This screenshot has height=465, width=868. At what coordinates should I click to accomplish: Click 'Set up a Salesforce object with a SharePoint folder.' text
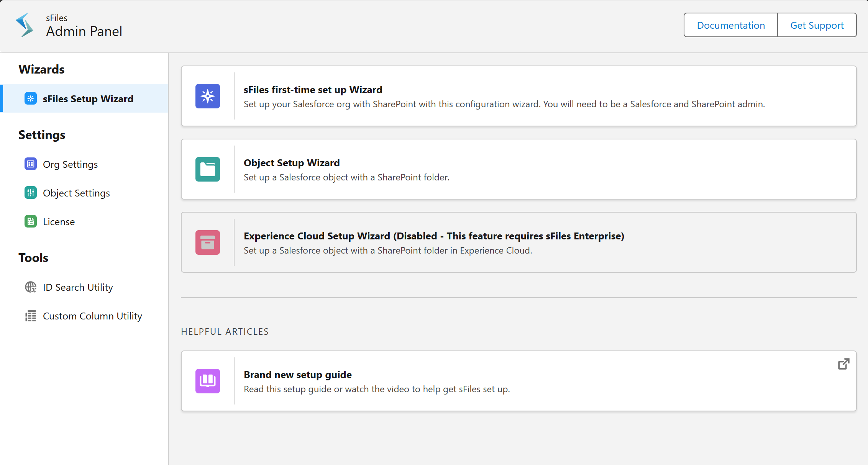[346, 177]
